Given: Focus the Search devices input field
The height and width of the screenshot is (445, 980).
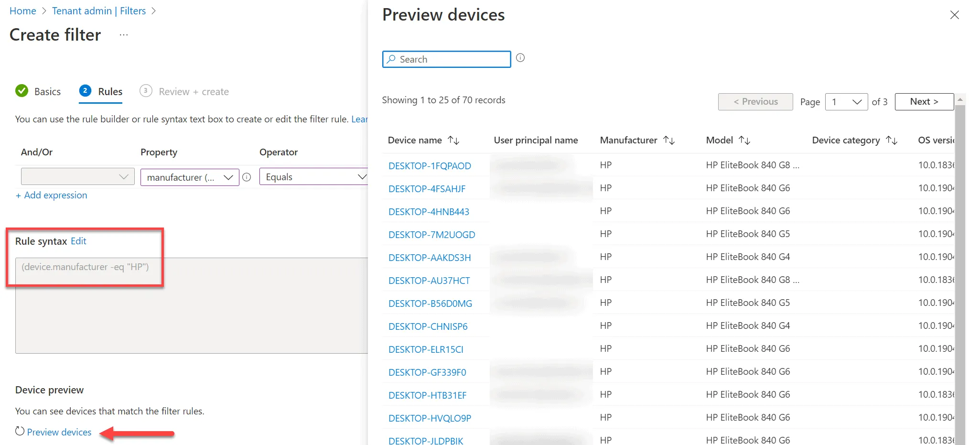Looking at the screenshot, I should pos(446,59).
